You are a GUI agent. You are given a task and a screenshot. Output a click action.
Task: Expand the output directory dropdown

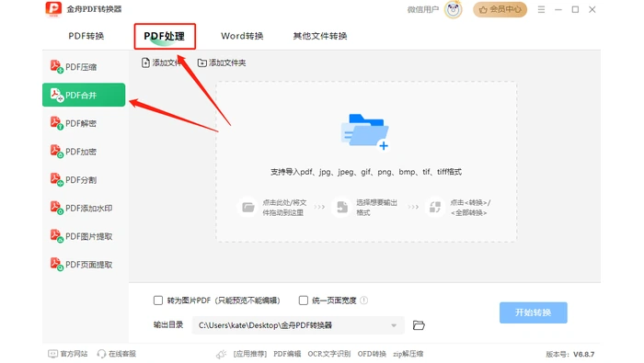pyautogui.click(x=394, y=325)
